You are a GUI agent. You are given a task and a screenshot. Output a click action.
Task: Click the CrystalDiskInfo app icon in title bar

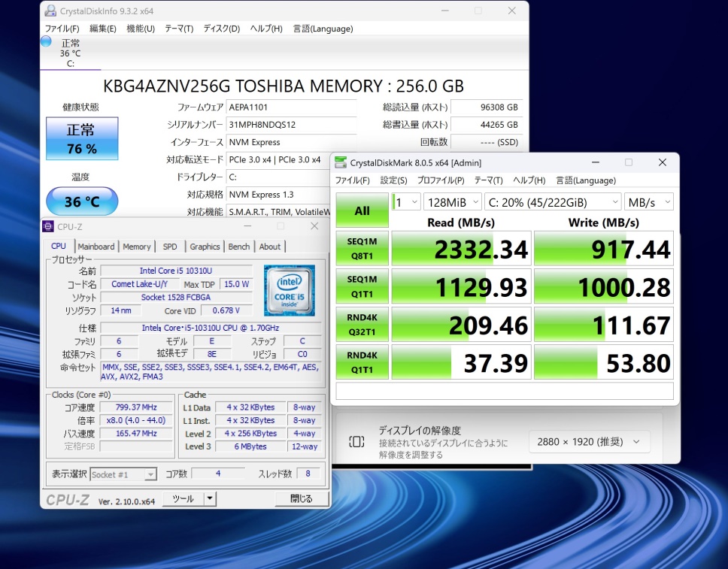50,11
